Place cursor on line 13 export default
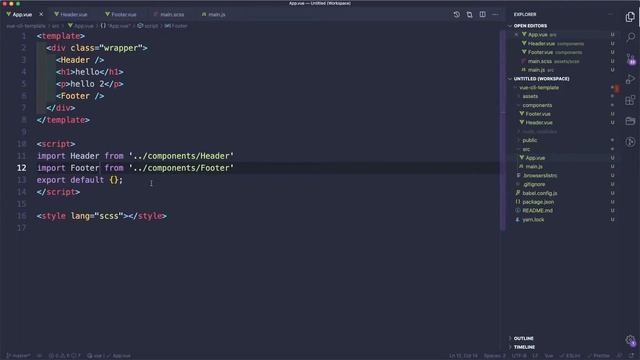The image size is (640, 360). click(80, 180)
